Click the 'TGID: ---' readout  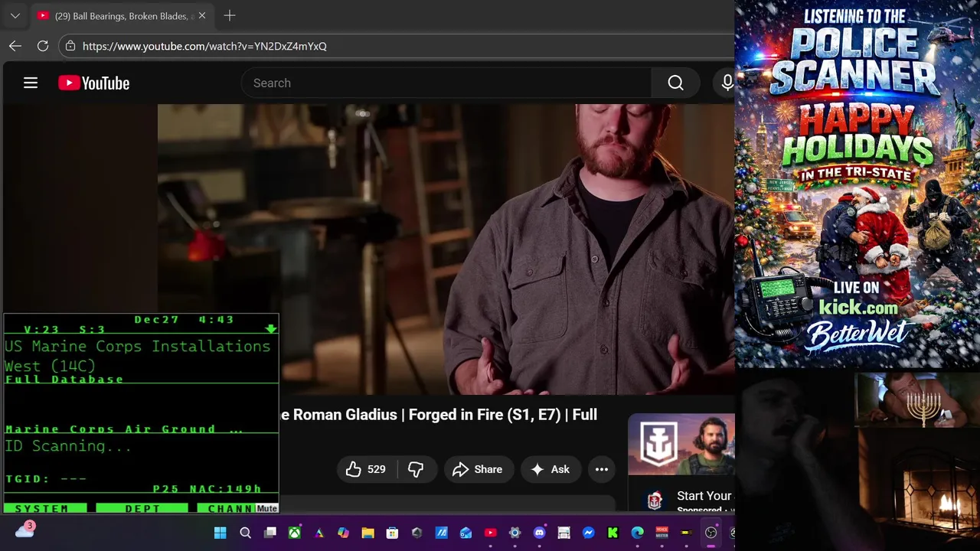point(46,478)
